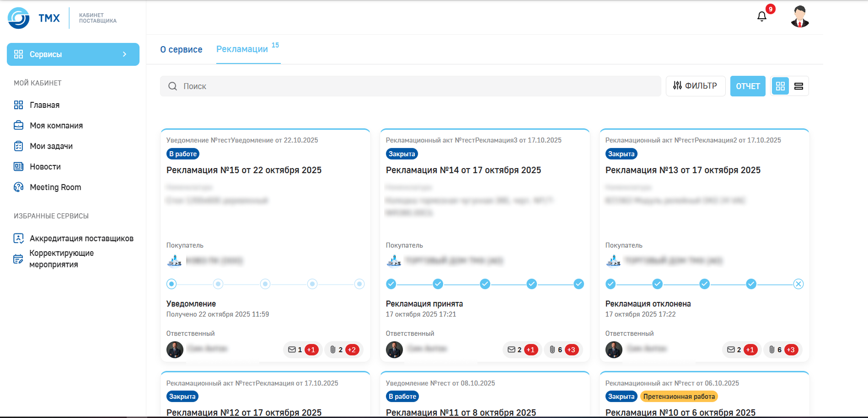Open messages on Рекламация №15 card
868x418 pixels.
pos(302,349)
